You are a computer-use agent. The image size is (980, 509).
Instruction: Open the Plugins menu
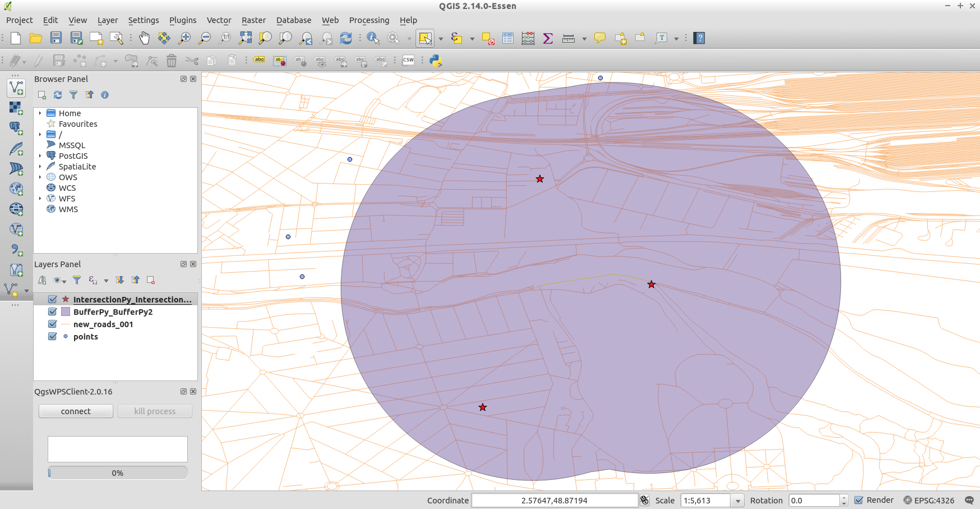click(x=183, y=20)
